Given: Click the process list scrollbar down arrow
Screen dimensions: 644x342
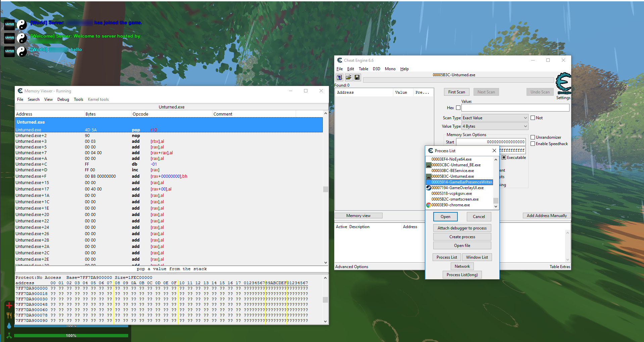Looking at the screenshot, I should (x=496, y=207).
